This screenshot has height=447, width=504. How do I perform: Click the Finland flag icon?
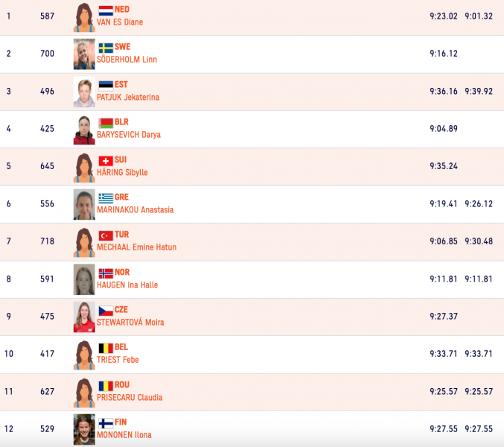point(106,422)
